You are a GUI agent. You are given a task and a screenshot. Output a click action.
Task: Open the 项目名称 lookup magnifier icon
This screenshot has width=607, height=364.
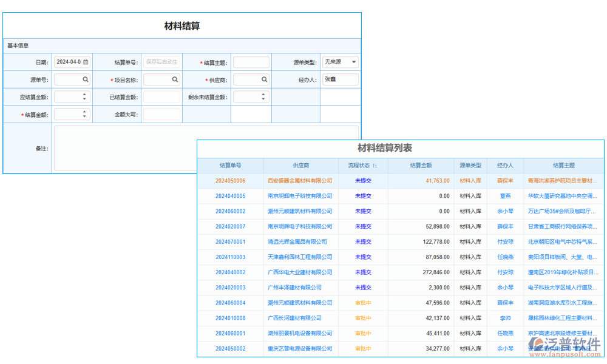(174, 79)
